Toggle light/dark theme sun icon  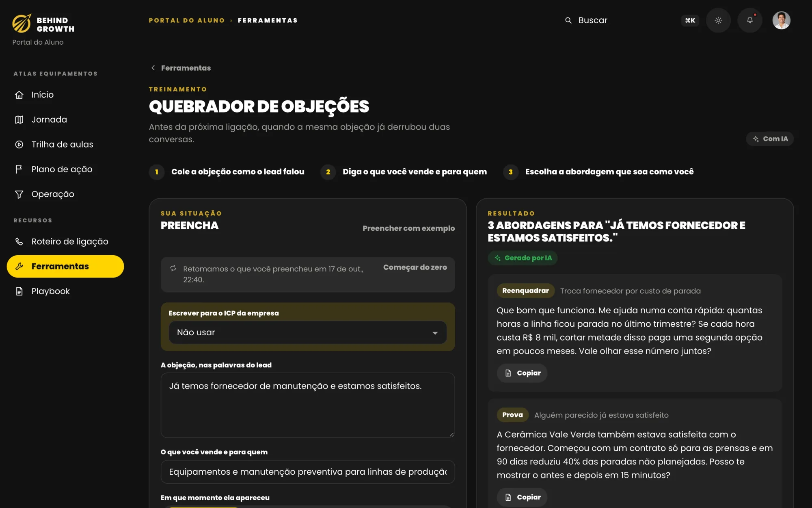point(718,20)
